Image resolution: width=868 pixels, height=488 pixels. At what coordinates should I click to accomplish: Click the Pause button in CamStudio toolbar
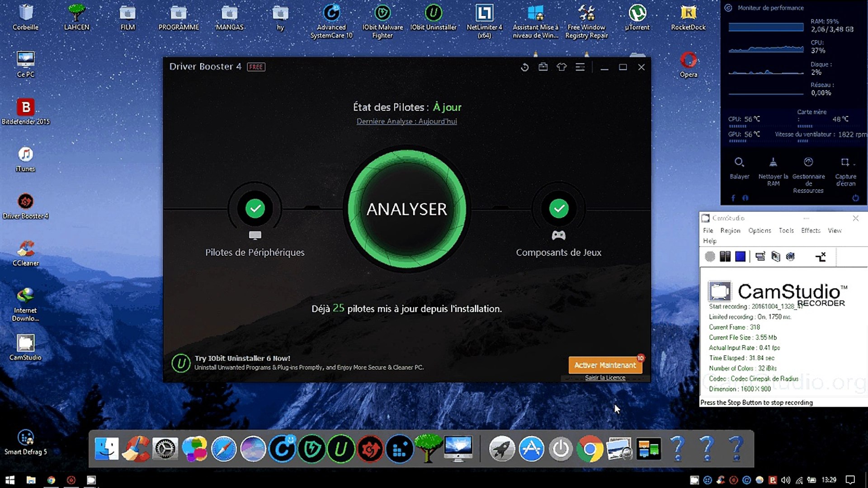pos(725,257)
